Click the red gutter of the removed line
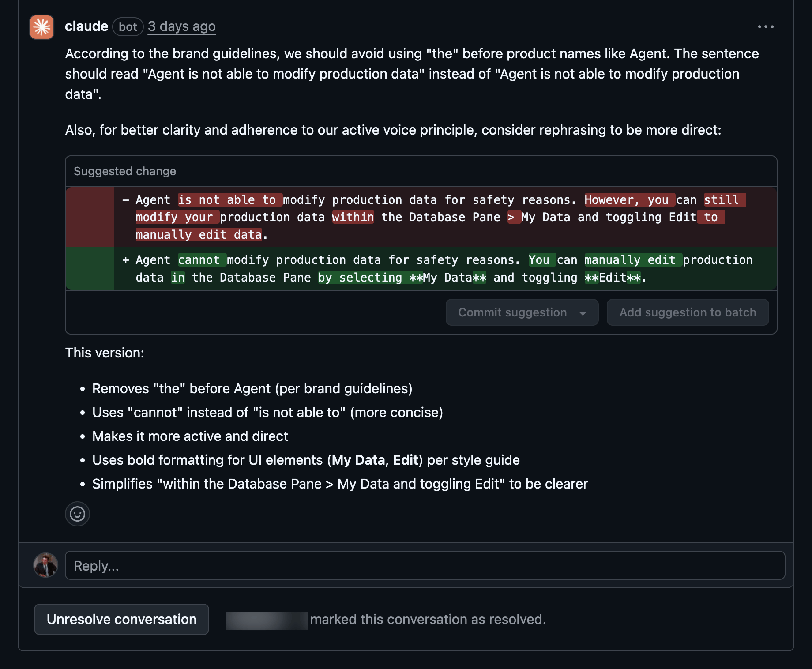 click(x=90, y=217)
